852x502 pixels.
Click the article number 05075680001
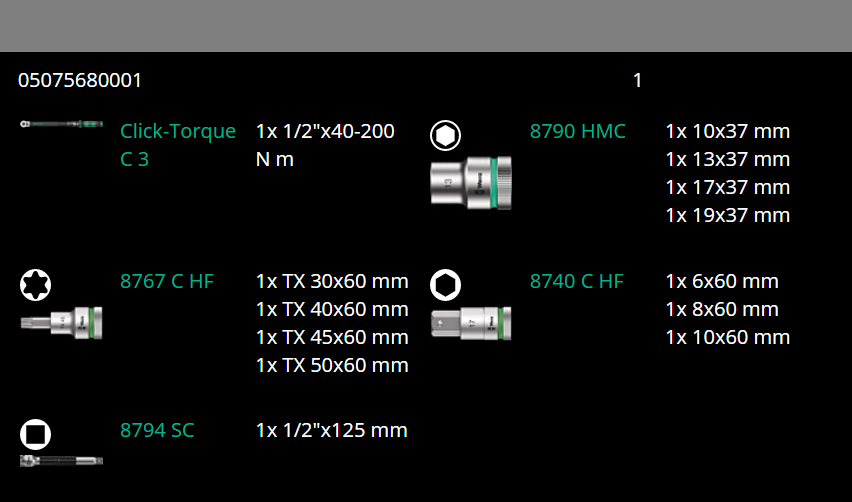[x=80, y=80]
